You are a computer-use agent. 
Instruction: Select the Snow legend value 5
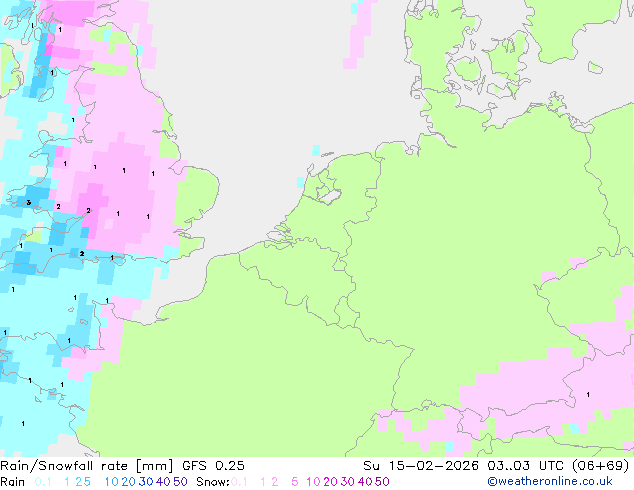(295, 482)
